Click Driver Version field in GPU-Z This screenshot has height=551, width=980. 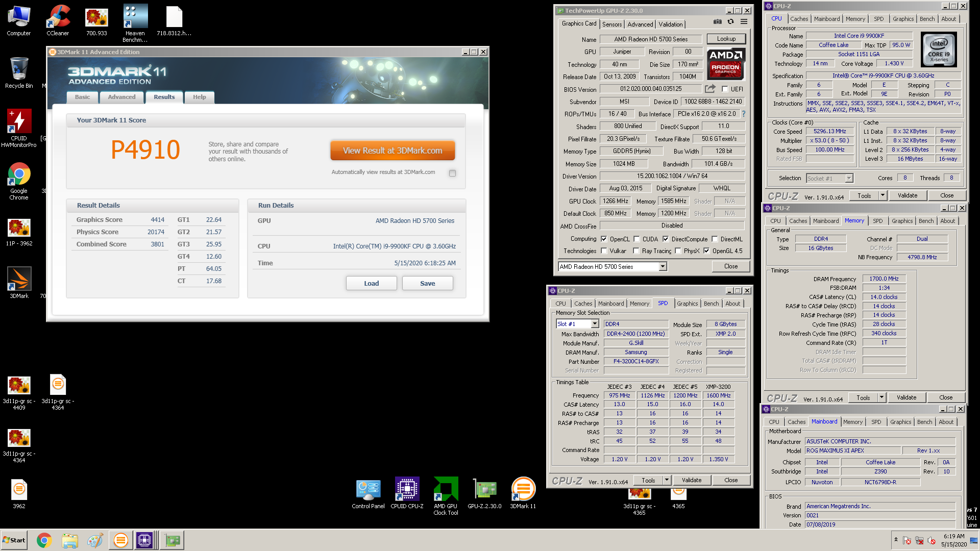click(672, 176)
